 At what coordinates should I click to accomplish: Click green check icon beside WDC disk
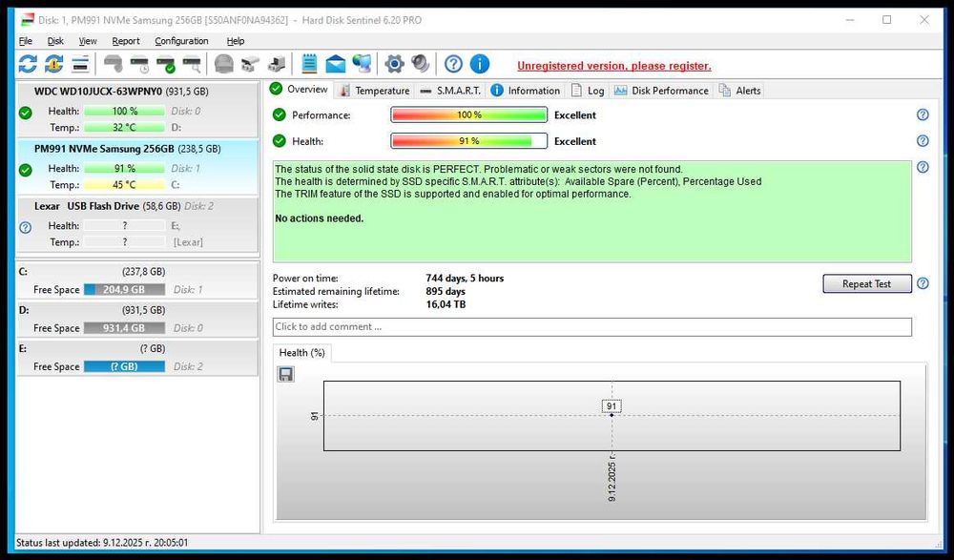[26, 113]
